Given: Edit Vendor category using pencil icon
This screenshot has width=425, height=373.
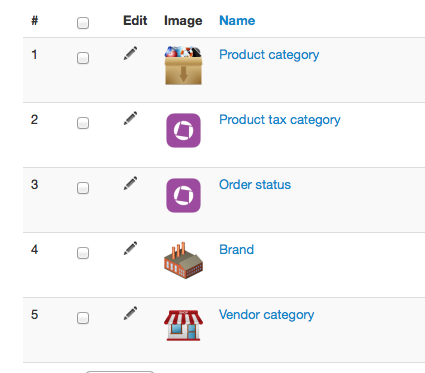Looking at the screenshot, I should tap(130, 314).
